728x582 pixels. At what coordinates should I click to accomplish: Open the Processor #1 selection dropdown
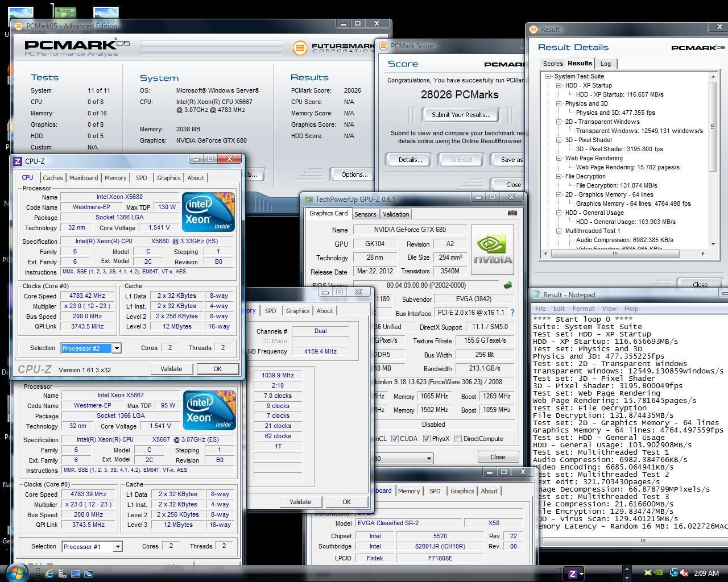(x=118, y=547)
